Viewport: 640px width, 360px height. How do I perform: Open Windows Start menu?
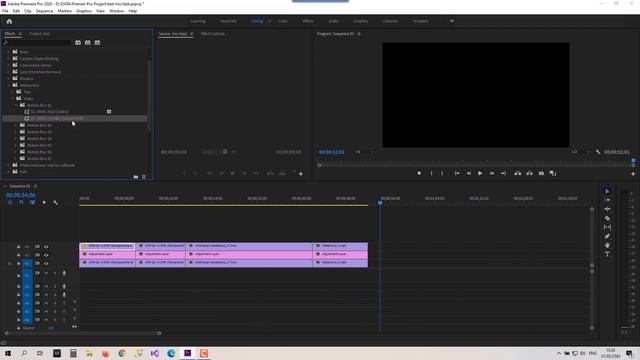[7, 353]
